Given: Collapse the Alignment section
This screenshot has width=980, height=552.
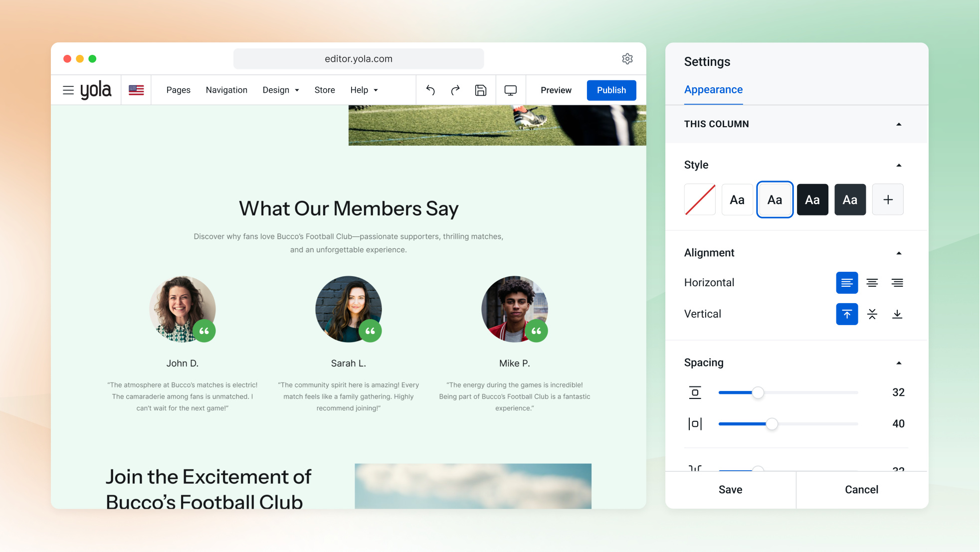Looking at the screenshot, I should (899, 253).
